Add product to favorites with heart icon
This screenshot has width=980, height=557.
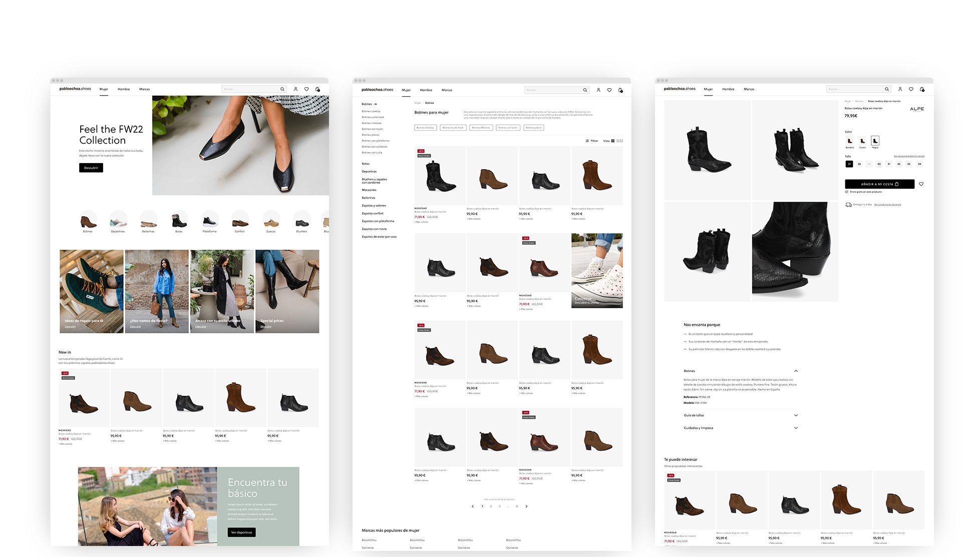pos(921,184)
